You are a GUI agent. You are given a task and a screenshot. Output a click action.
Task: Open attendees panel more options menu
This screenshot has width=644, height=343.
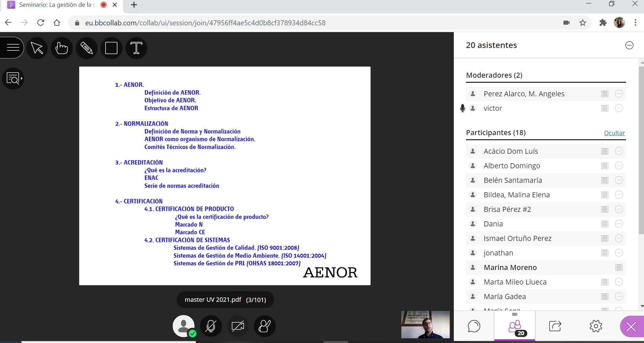click(629, 45)
